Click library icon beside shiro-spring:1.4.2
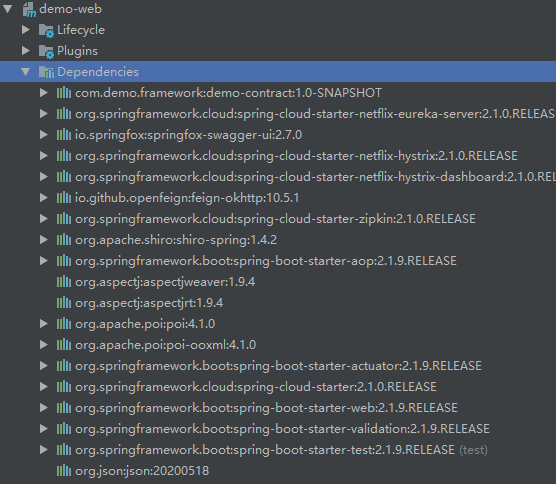This screenshot has width=556, height=484. tap(64, 240)
